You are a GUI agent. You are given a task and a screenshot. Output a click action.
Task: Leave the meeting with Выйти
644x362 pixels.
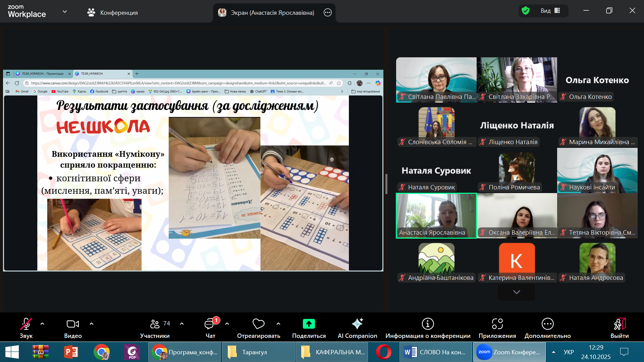620,328
